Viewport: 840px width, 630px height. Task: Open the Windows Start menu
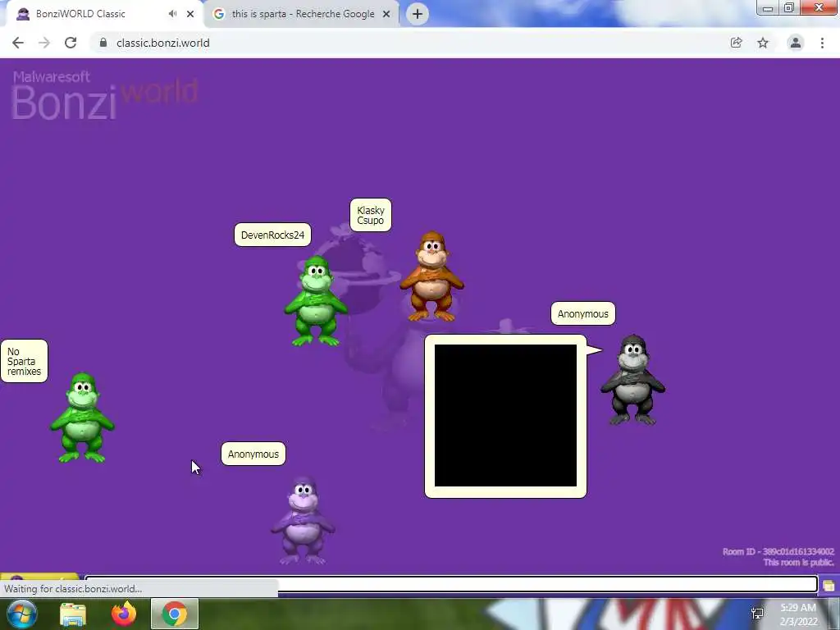[x=21, y=614]
